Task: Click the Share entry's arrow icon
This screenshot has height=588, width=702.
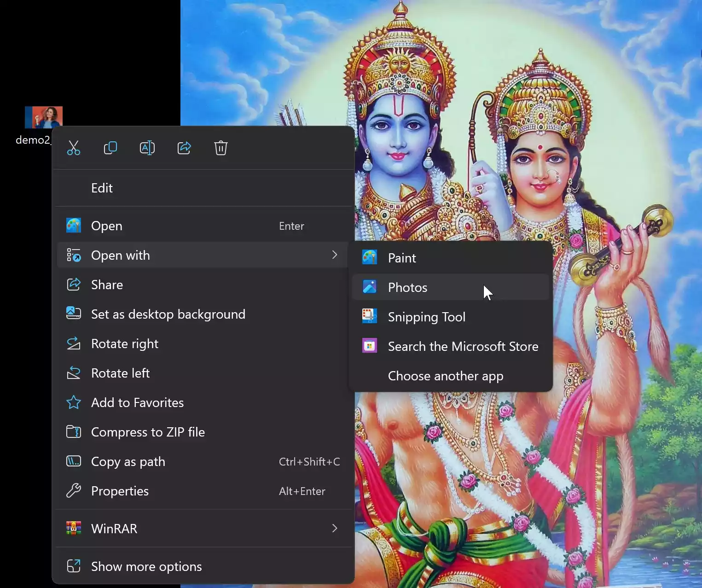Action: pyautogui.click(x=74, y=285)
